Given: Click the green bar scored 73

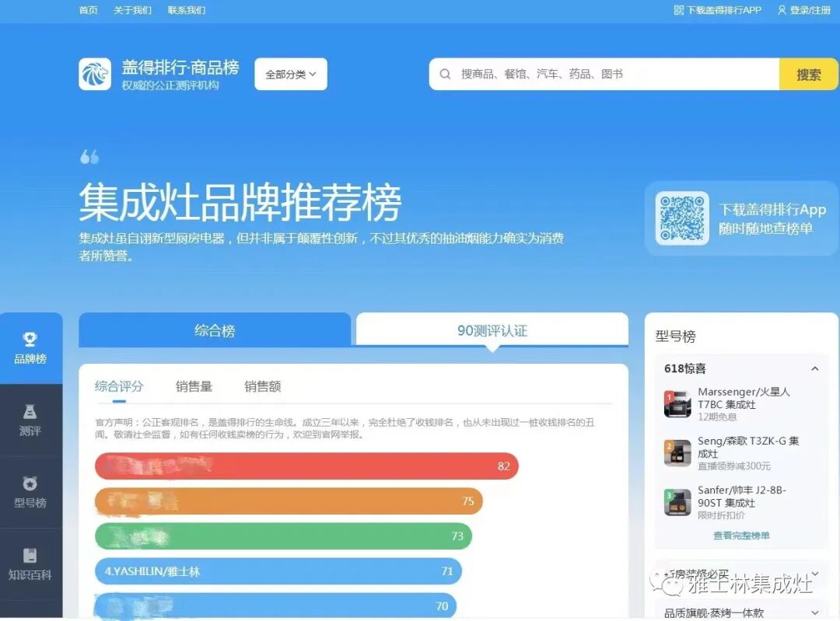Looking at the screenshot, I should (283, 536).
